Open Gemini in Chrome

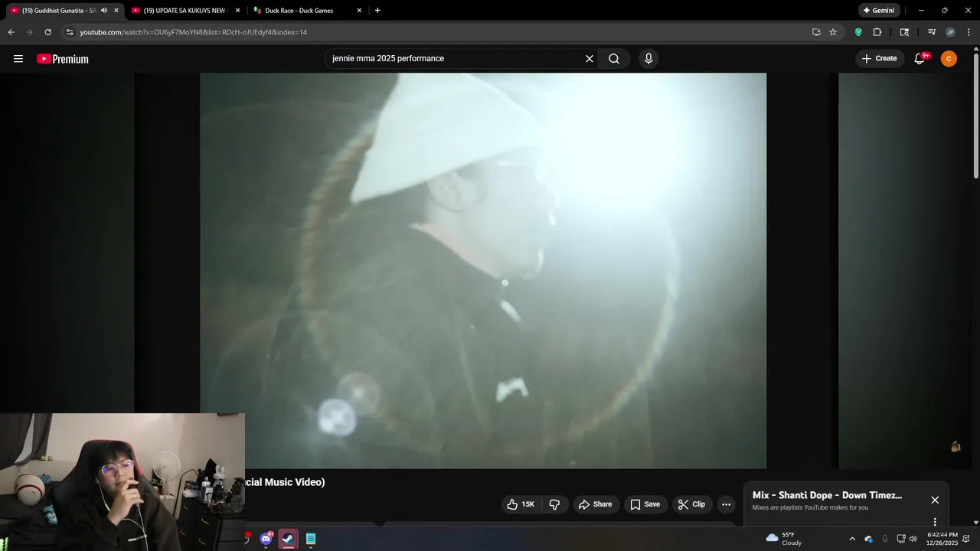coord(878,11)
